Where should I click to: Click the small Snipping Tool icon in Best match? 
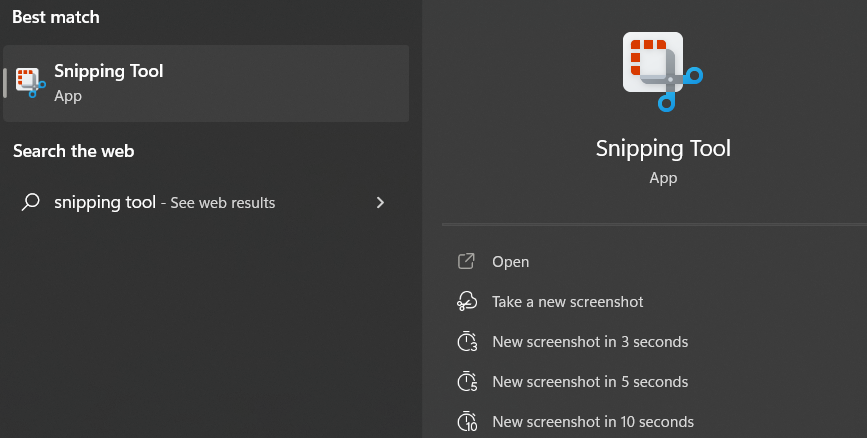tap(30, 83)
